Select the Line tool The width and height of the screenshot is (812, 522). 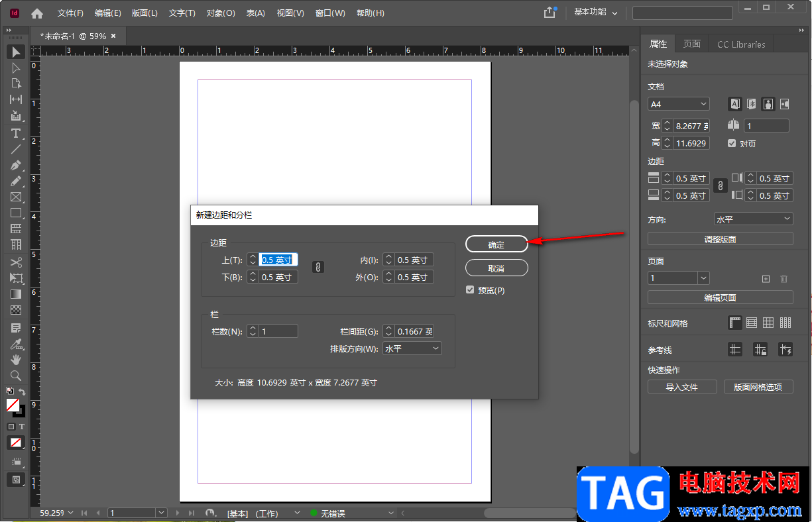click(16, 149)
